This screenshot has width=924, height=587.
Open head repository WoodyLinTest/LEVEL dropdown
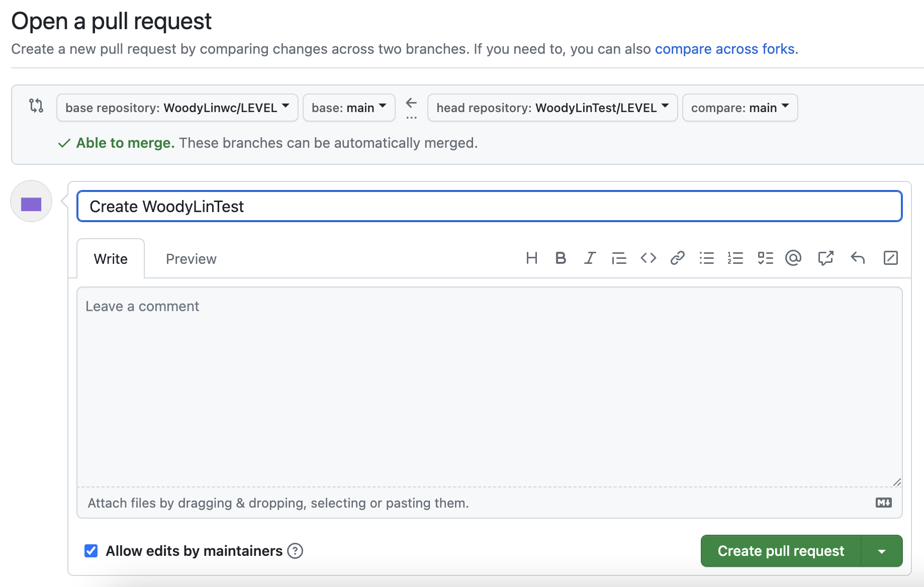[552, 108]
